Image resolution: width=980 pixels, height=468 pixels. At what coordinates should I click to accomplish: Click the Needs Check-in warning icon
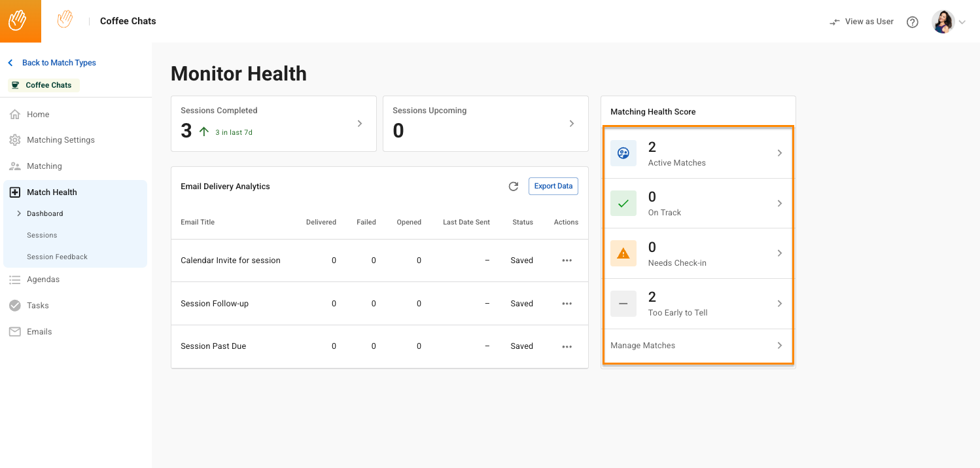(x=623, y=253)
